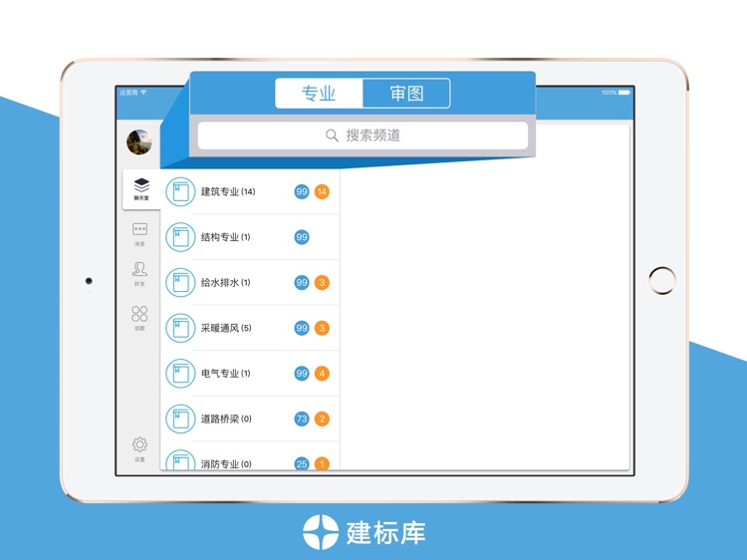Click the 建筑专业 channel book icon
Screen dimensions: 747x560
[x=180, y=191]
